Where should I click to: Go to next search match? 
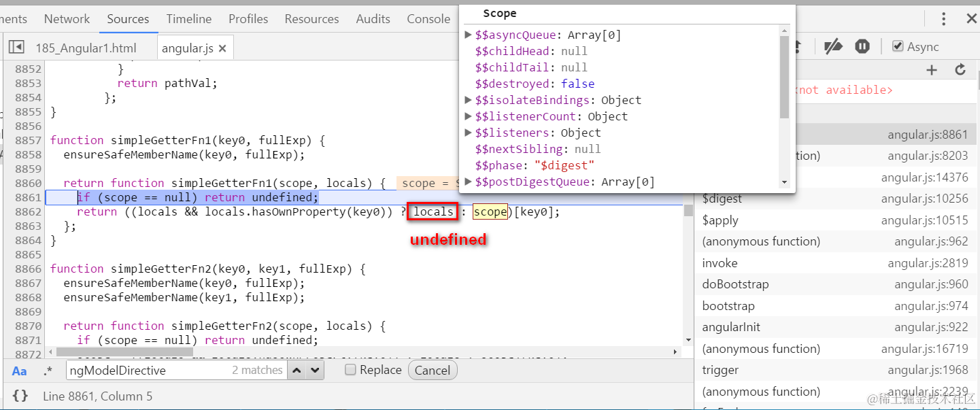click(314, 371)
